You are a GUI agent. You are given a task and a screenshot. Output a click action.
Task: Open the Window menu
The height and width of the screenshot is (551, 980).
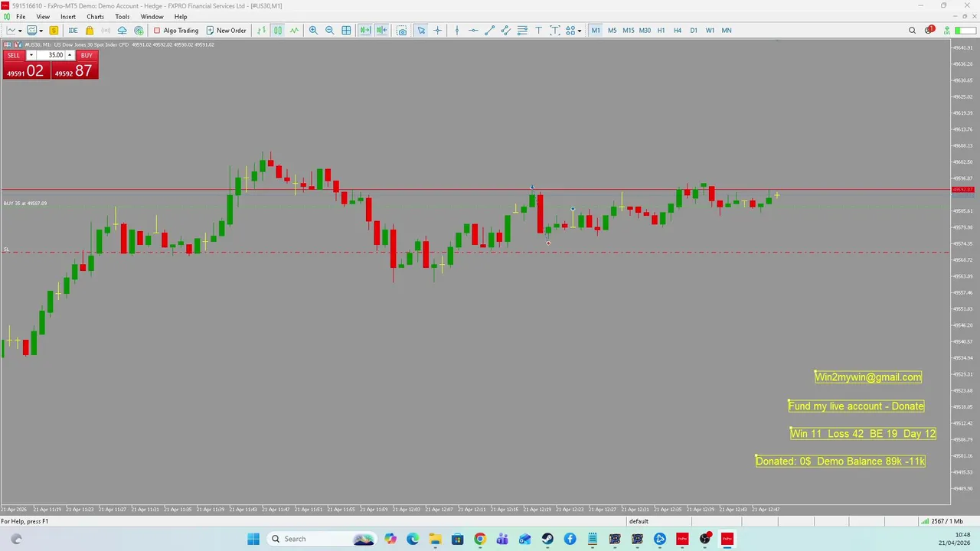(x=152, y=17)
